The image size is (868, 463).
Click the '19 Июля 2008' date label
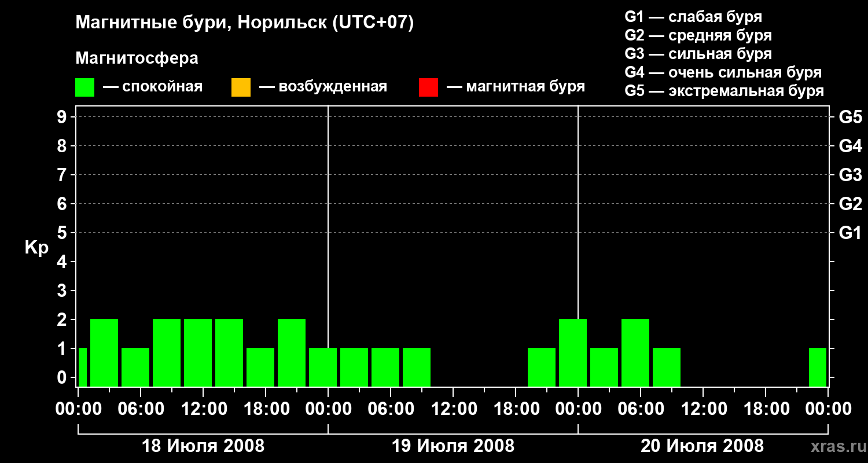[453, 446]
